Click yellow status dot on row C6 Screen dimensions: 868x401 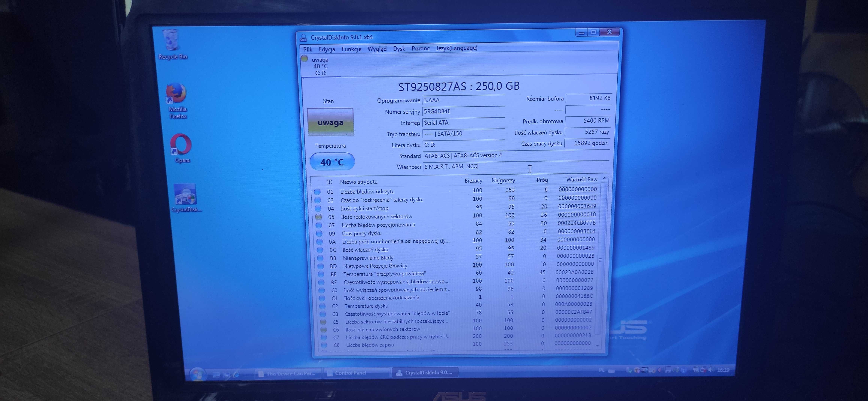tap(323, 330)
